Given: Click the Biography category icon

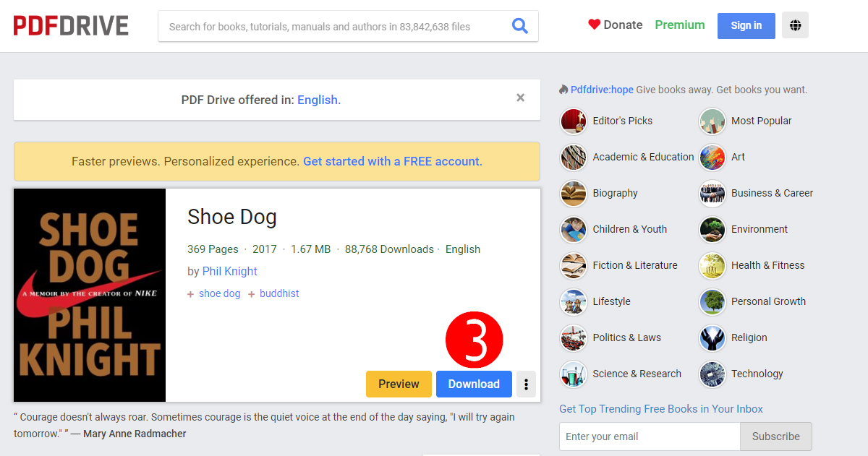Looking at the screenshot, I should coord(574,193).
